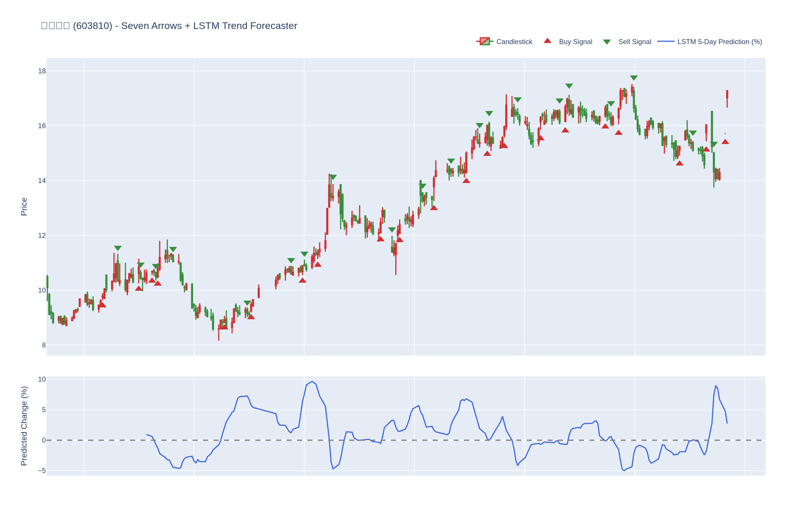Click the Predicted Change (%) axis title
Image resolution: width=812 pixels, height=522 pixels.
(24, 426)
